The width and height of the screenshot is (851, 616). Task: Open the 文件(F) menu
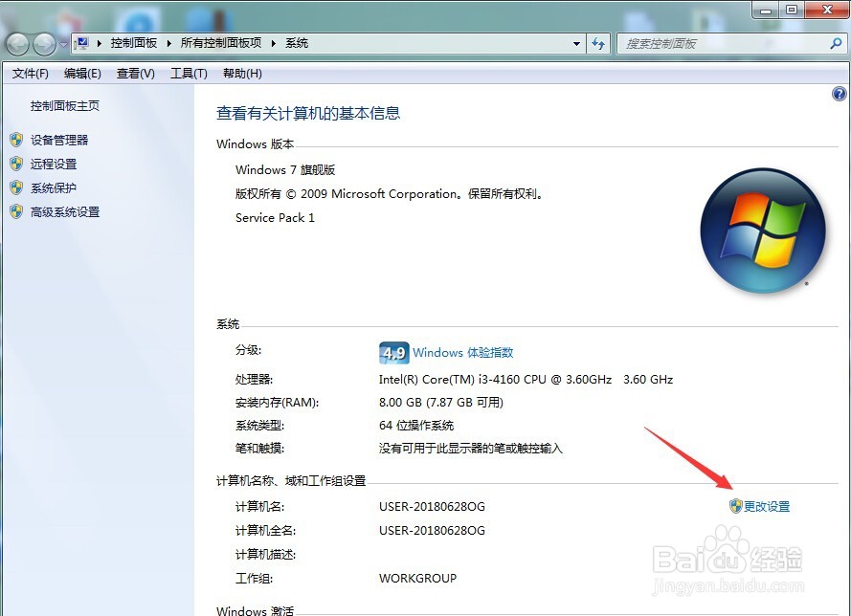31,74
